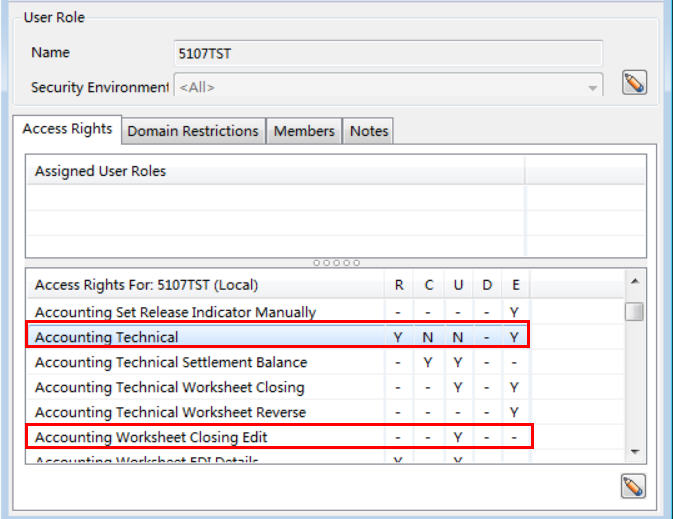
Task: Click the bottom-right edit pencil icon
Action: coord(633,487)
